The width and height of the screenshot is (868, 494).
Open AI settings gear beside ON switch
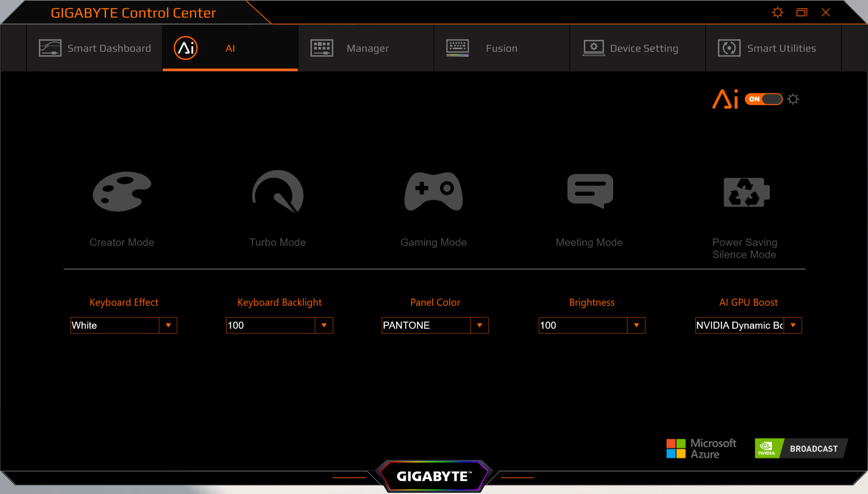[x=793, y=99]
